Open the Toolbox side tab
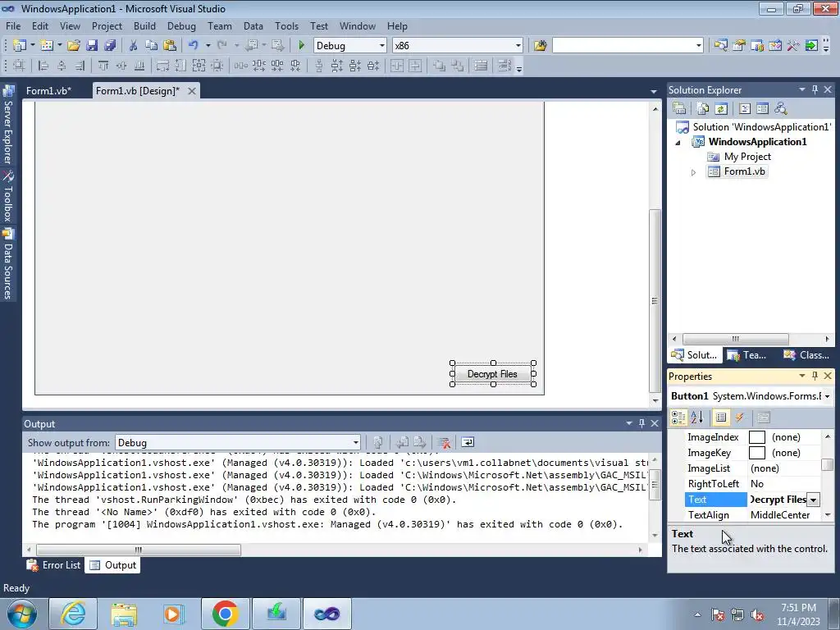The height and width of the screenshot is (630, 840). (x=8, y=196)
